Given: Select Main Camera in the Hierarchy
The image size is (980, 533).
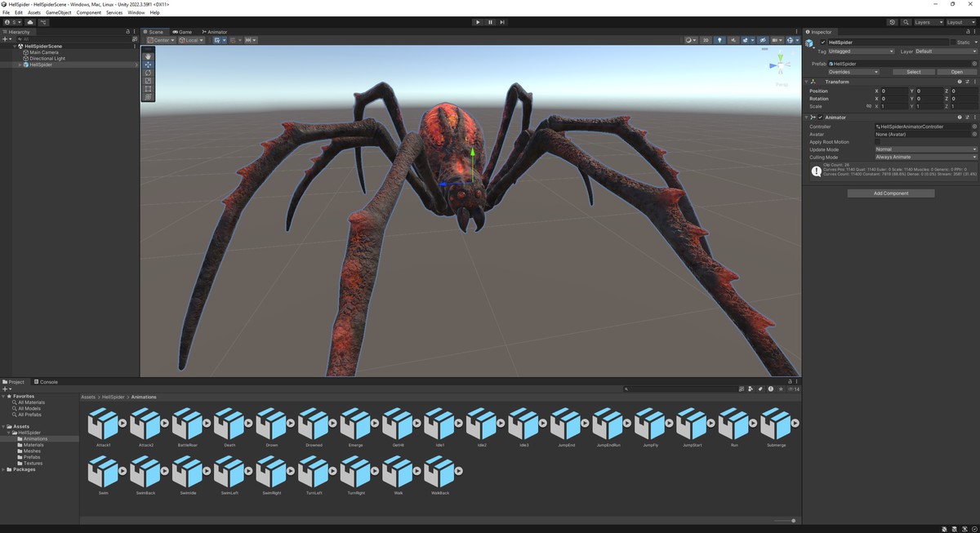Looking at the screenshot, I should tap(44, 52).
